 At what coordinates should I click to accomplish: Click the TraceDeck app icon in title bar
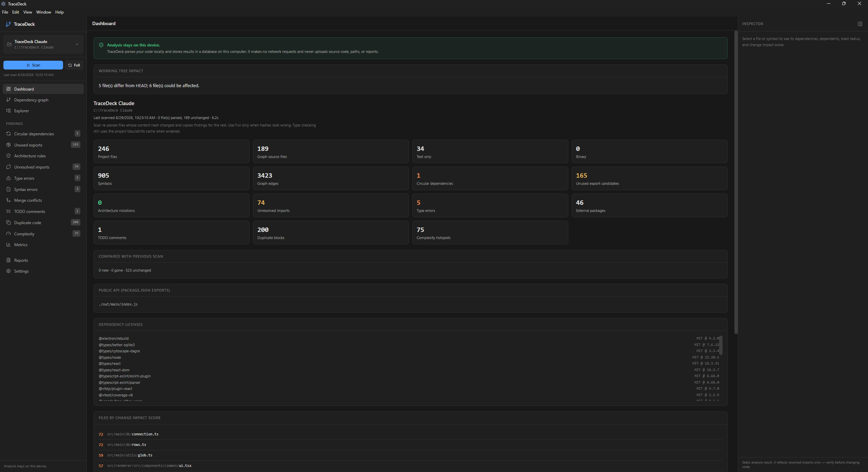coord(3,4)
